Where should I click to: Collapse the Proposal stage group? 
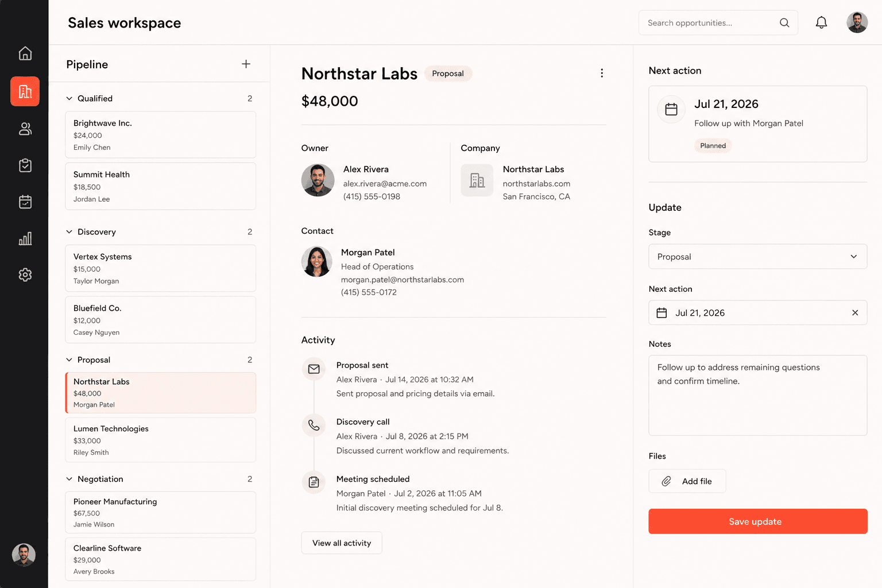click(69, 360)
